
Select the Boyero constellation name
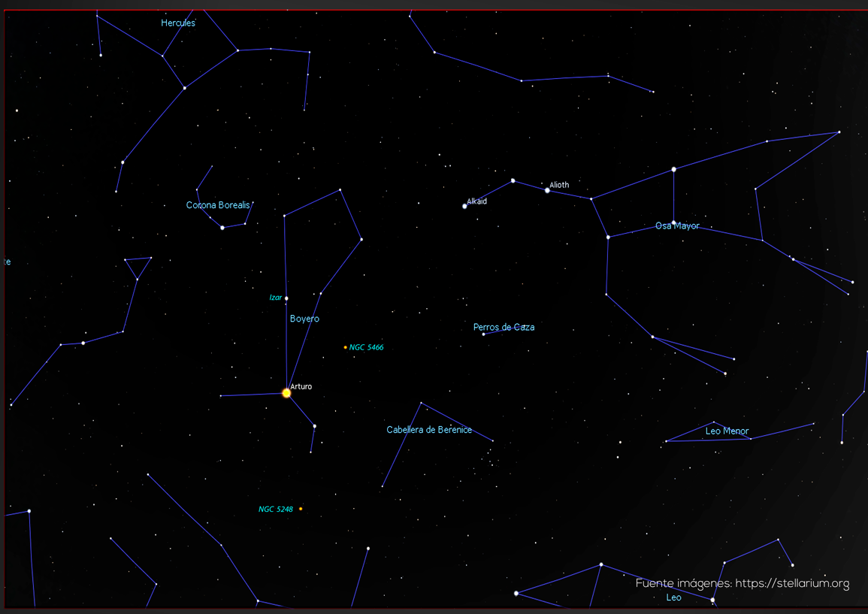point(304,319)
